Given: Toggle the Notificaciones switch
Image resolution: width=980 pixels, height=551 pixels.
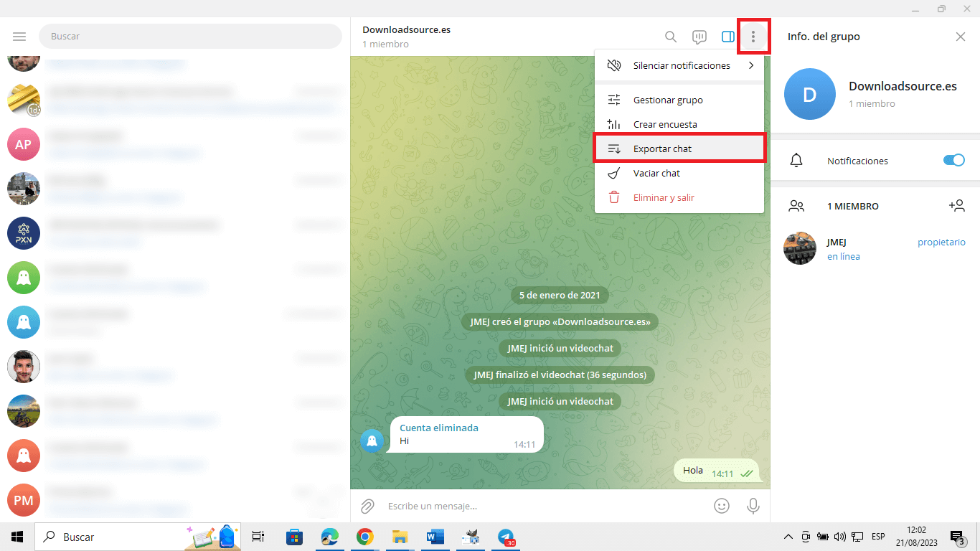Looking at the screenshot, I should pyautogui.click(x=954, y=160).
